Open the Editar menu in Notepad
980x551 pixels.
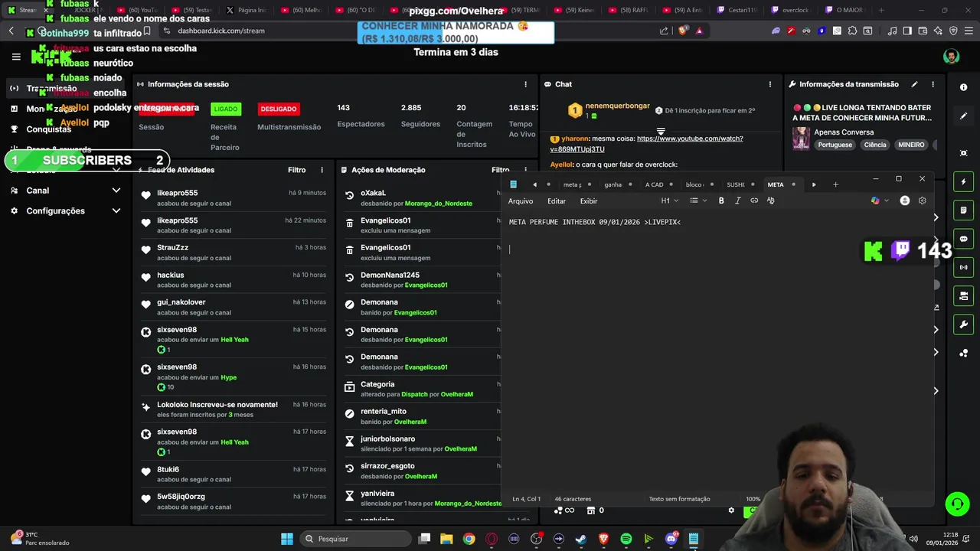pos(557,201)
